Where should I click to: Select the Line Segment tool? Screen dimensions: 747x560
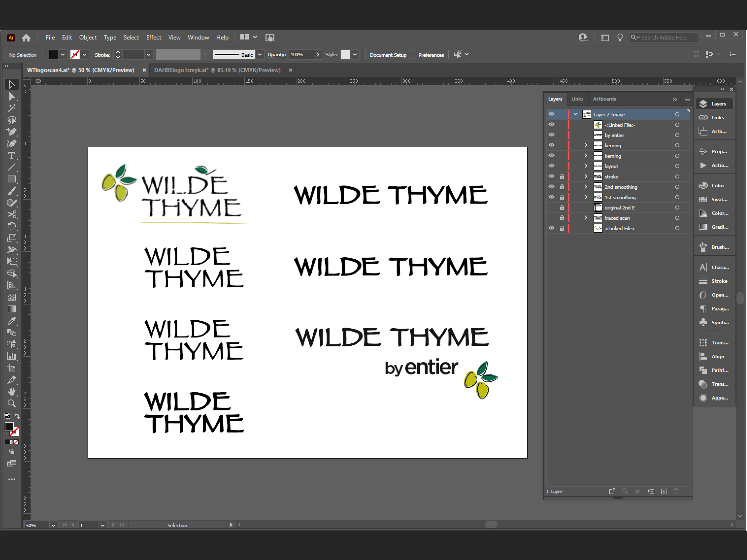[x=11, y=167]
